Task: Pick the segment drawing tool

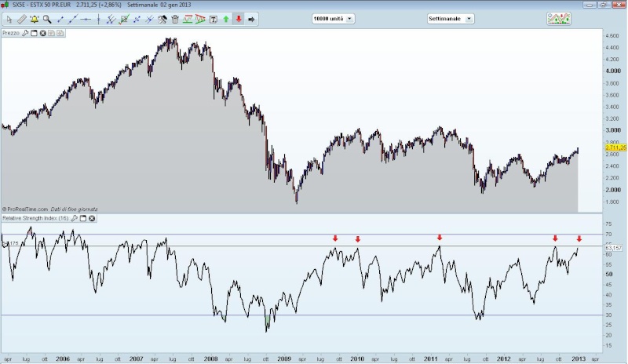Action: point(60,20)
